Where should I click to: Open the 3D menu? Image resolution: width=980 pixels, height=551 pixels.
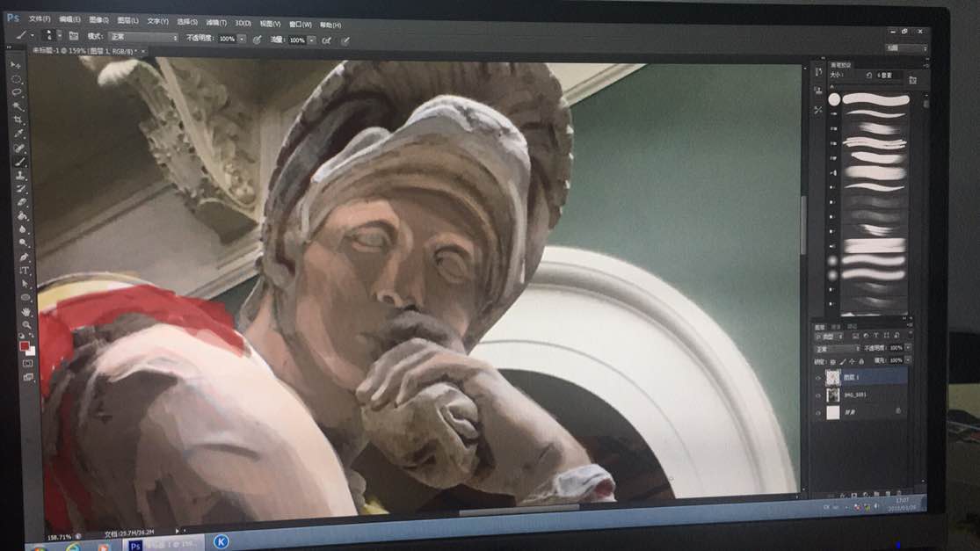(243, 23)
